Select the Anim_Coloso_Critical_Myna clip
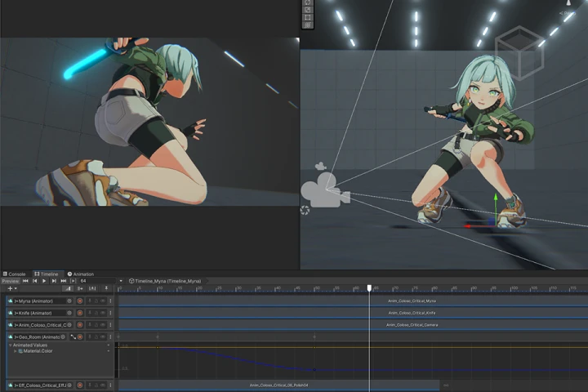The width and height of the screenshot is (588, 392). (x=353, y=301)
